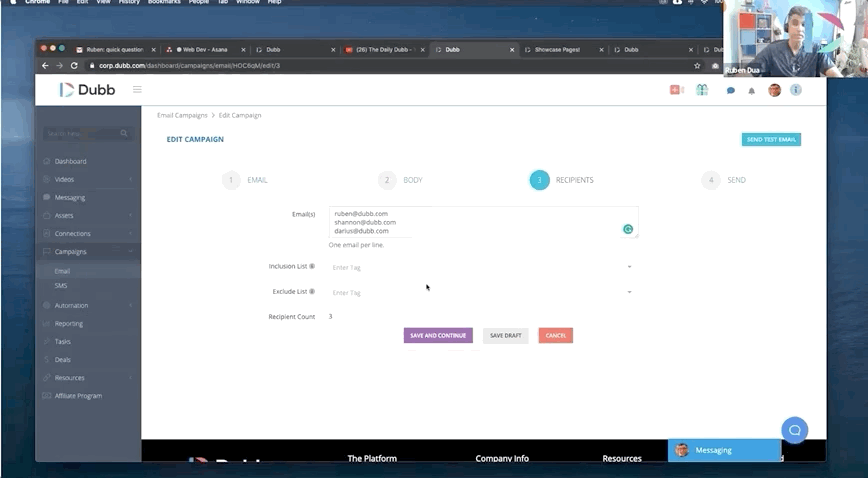Close the Showcase Pages tab
Viewport: 868px width, 478px height.
pos(601,50)
